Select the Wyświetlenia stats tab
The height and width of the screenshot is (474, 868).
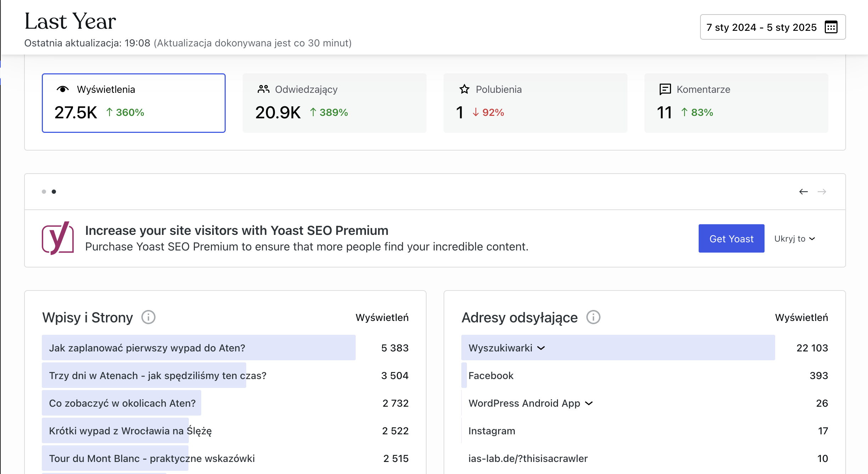coord(134,103)
